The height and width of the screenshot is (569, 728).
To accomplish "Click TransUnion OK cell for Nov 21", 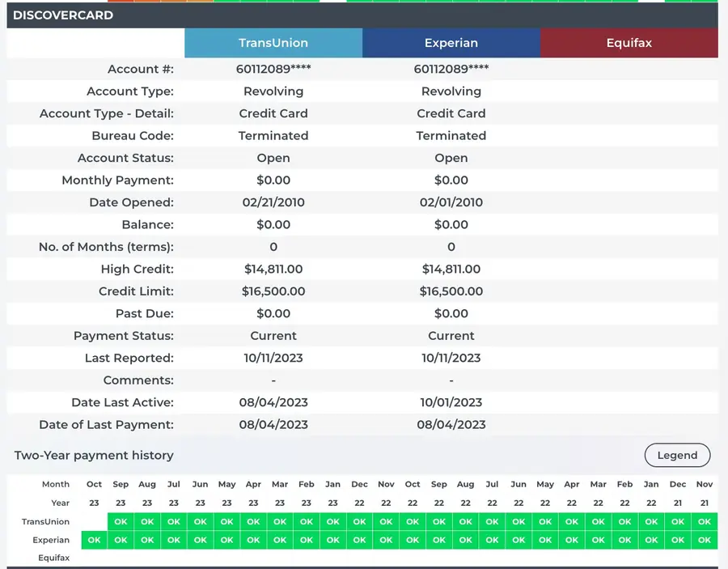I will tap(705, 521).
